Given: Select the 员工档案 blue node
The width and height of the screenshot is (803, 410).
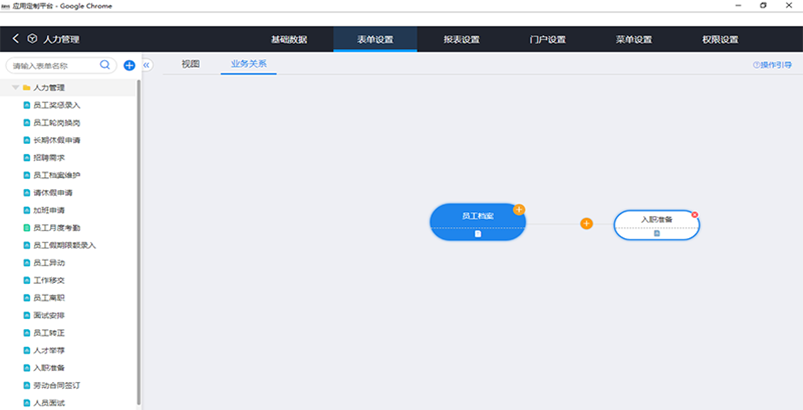Looking at the screenshot, I should point(478,222).
